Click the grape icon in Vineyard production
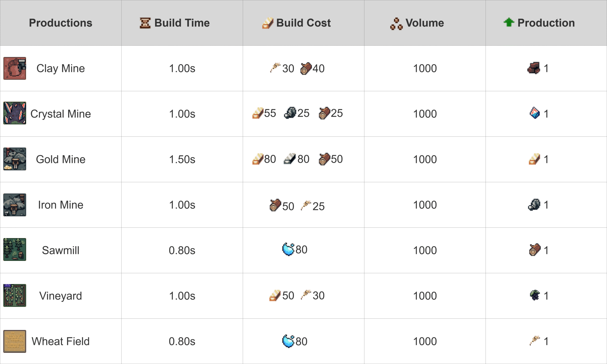607x364 pixels. 535,295
